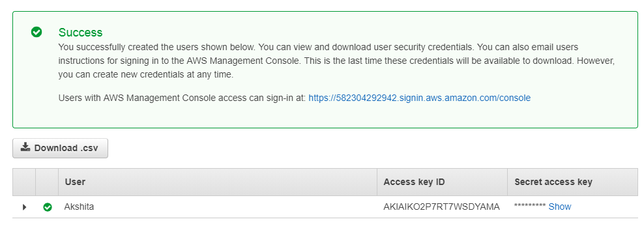644x243 pixels.
Task: Click the masked secret key asterisks
Action: pos(529,207)
